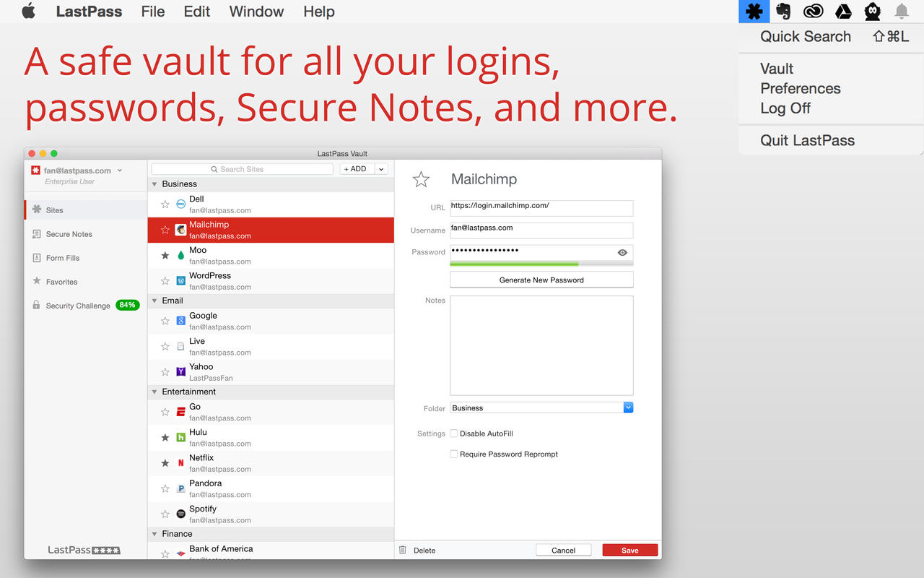Image resolution: width=924 pixels, height=578 pixels.
Task: Check Require Password Reprompt option
Action: (454, 454)
